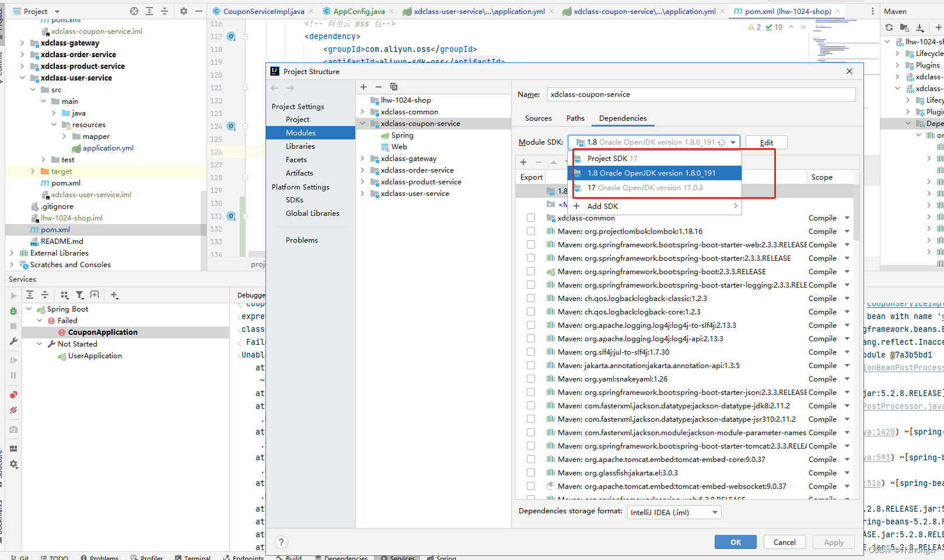This screenshot has width=944, height=560.
Task: Click the Services wrench settings icon
Action: pyautogui.click(x=13, y=341)
